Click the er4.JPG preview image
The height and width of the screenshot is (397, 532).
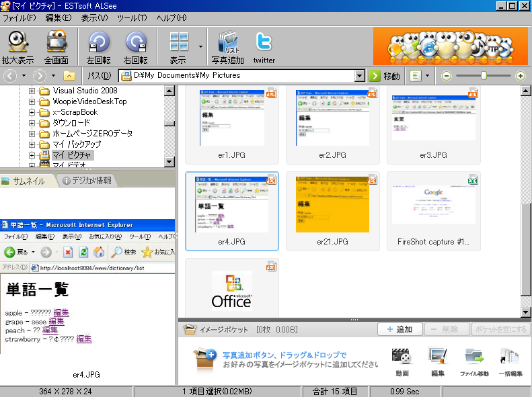coord(87,287)
